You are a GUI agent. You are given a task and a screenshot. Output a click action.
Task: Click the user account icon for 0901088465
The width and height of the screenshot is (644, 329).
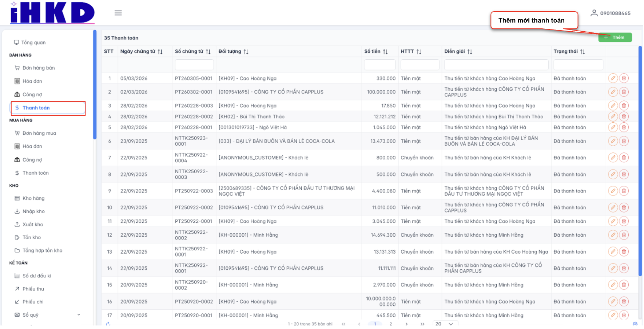pyautogui.click(x=594, y=13)
